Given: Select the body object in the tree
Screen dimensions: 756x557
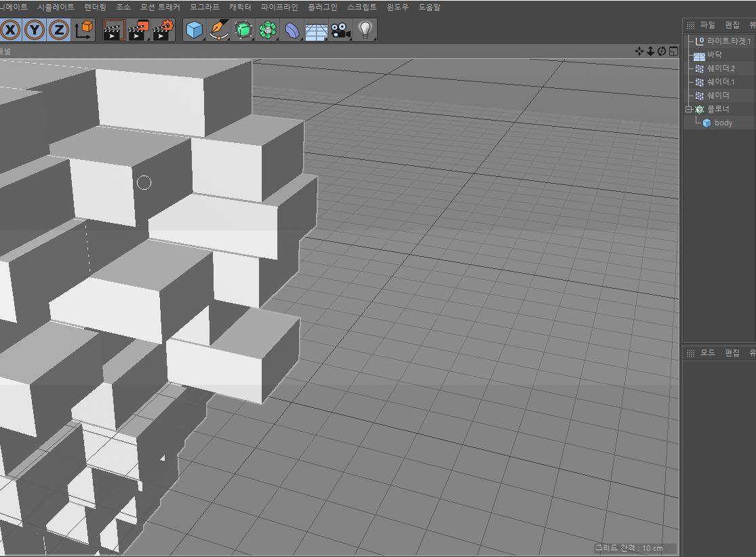Looking at the screenshot, I should click(x=723, y=123).
